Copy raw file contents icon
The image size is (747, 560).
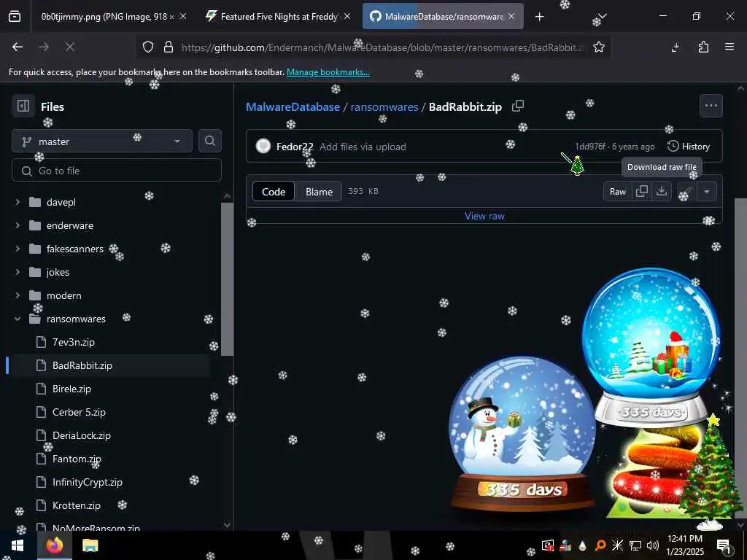642,192
